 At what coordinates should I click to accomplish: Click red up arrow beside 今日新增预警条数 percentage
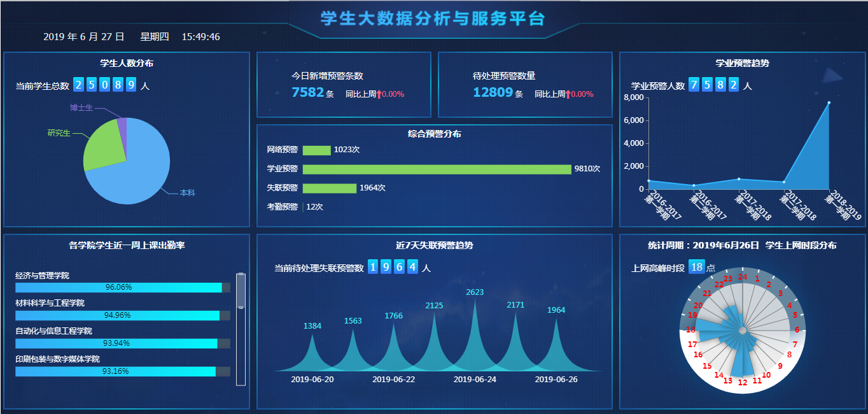(379, 94)
